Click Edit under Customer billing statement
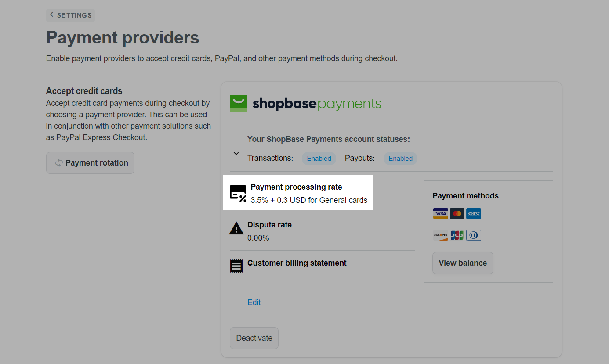This screenshot has width=609, height=364. [x=254, y=303]
